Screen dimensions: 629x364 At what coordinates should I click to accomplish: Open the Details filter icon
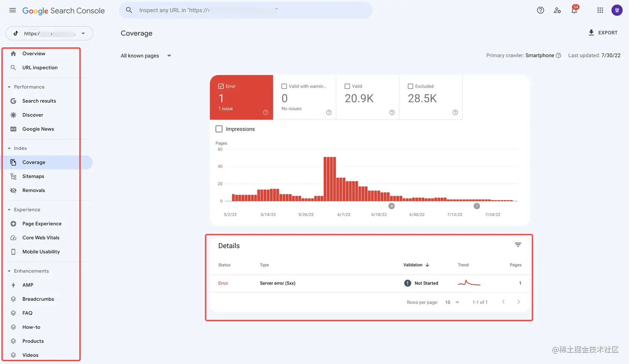tap(518, 245)
